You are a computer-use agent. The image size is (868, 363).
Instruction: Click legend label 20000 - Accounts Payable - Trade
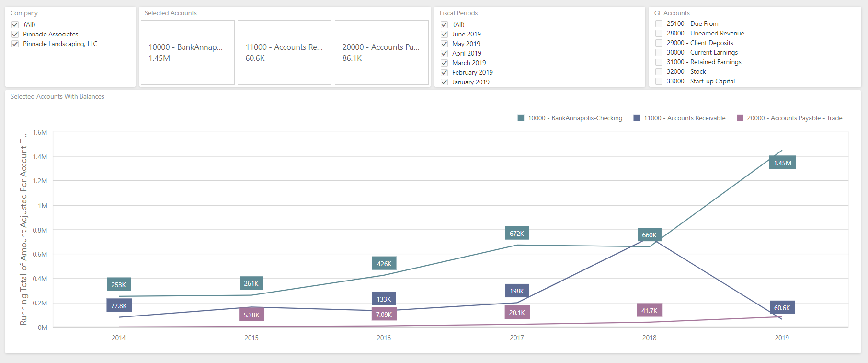point(795,118)
